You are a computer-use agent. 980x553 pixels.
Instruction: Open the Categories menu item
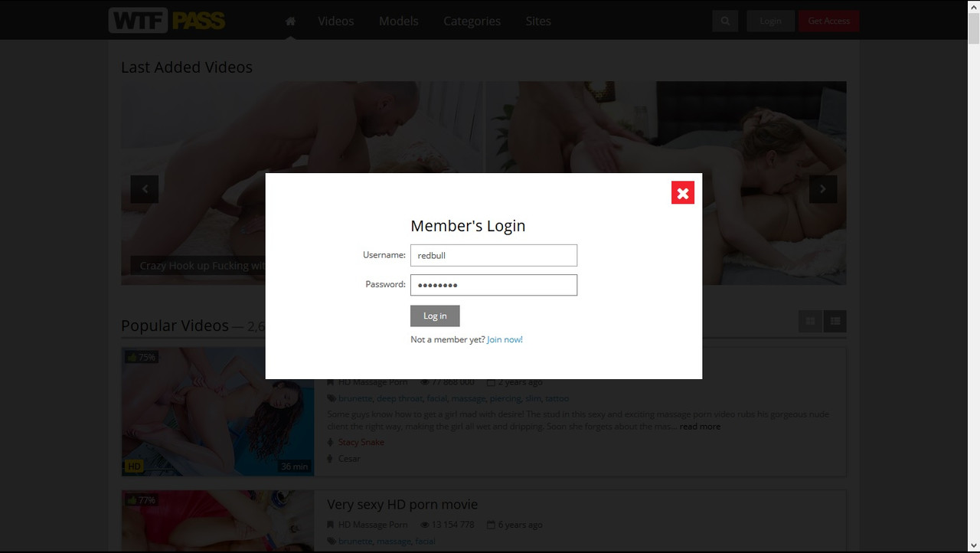(x=472, y=21)
